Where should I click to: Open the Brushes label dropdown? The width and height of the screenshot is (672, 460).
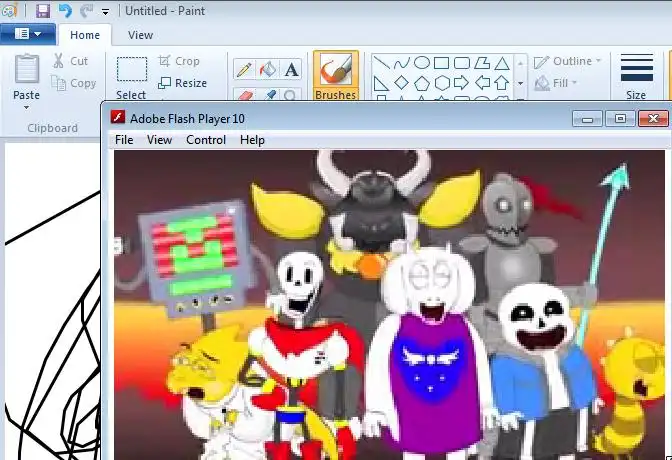click(x=336, y=95)
